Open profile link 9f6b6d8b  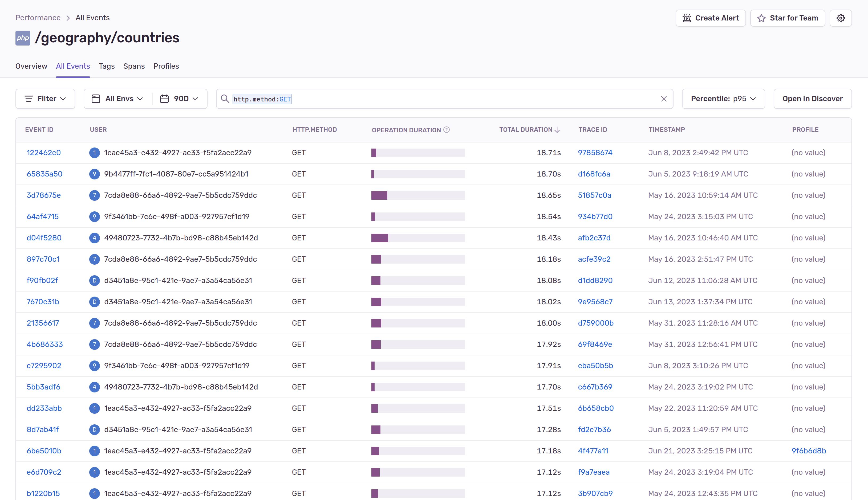click(x=808, y=451)
